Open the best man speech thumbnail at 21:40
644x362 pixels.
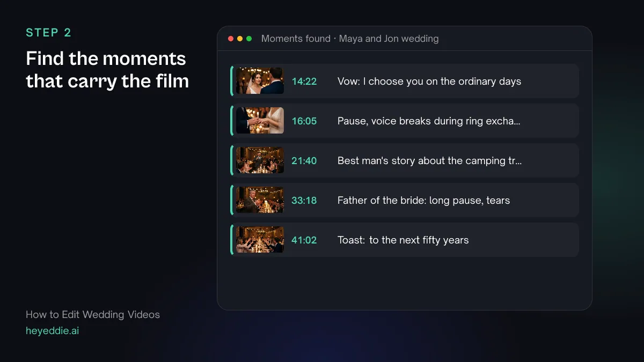point(260,160)
